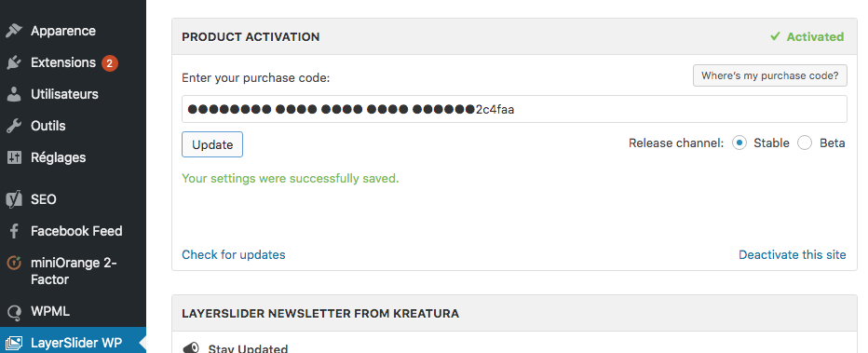Click the Extensions plug icon
The image size is (868, 353).
click(x=14, y=62)
